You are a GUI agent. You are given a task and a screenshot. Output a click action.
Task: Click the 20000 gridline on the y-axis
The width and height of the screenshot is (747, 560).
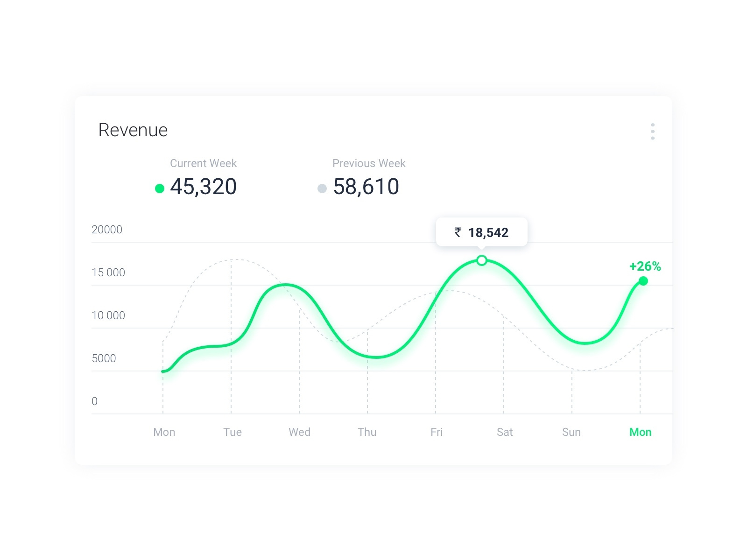pyautogui.click(x=107, y=229)
